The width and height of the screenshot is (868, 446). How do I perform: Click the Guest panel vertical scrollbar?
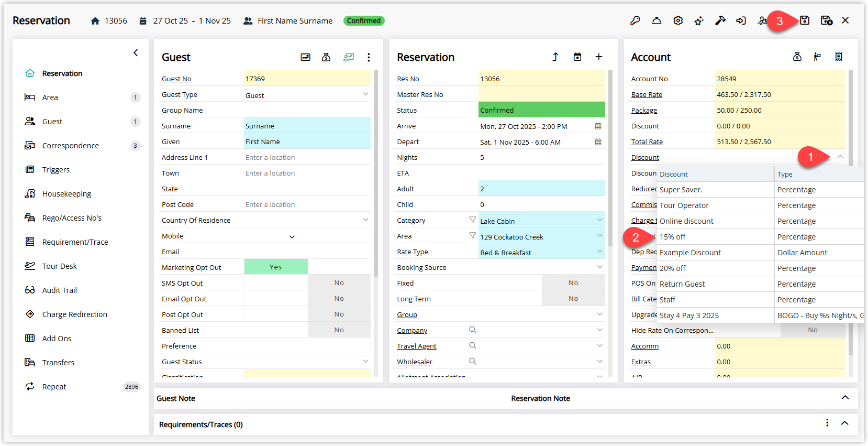pos(375,173)
